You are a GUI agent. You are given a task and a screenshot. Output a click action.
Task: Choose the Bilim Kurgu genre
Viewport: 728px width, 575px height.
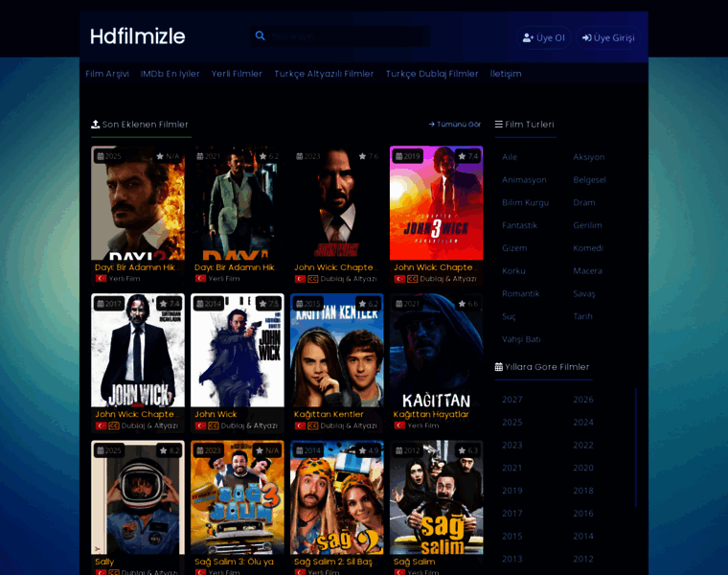click(x=525, y=202)
